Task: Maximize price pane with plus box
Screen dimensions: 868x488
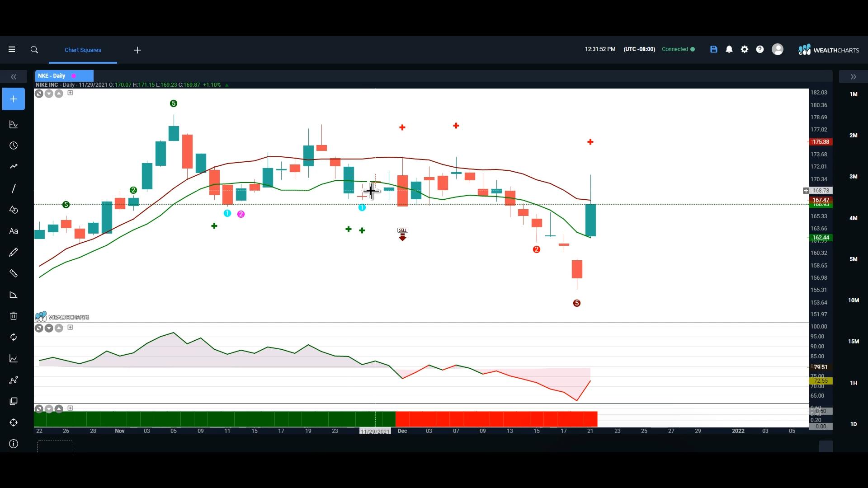Action: pyautogui.click(x=70, y=93)
